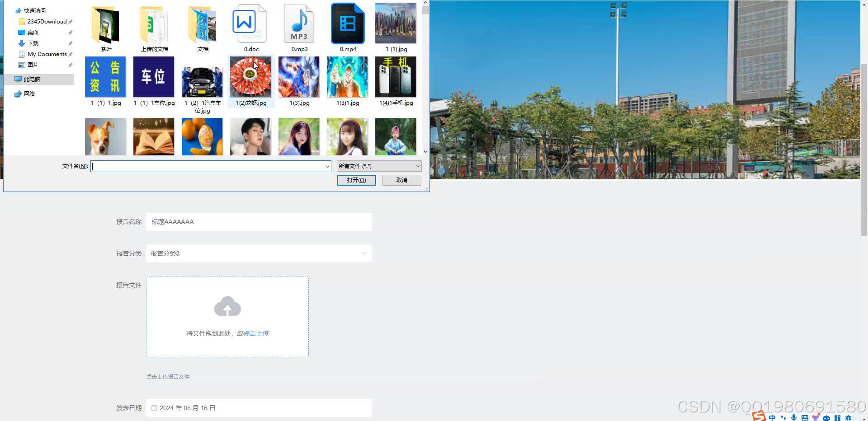Click the 1 (1).jpg file name label
This screenshot has height=421, width=868.
point(396,49)
